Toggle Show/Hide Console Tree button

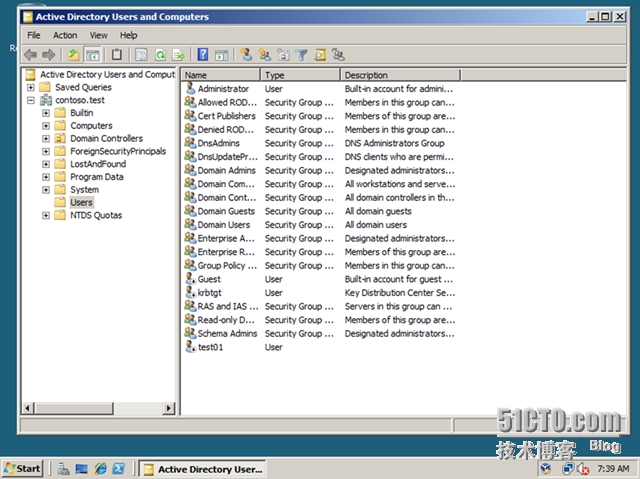pyautogui.click(x=93, y=55)
